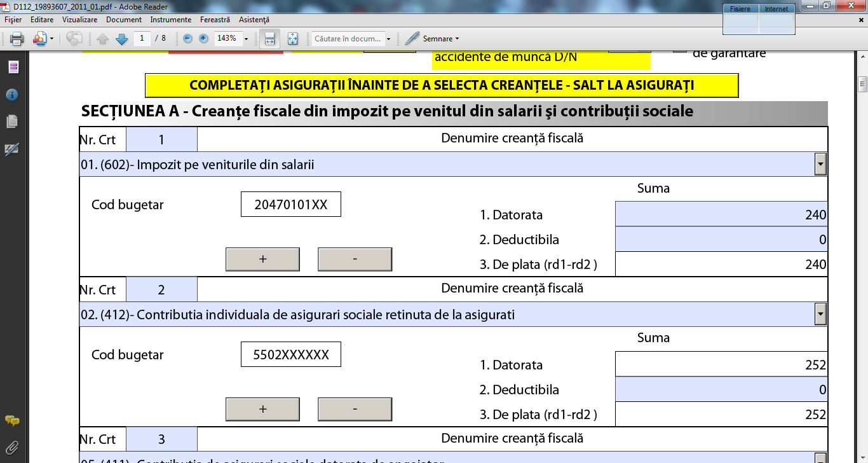Select fit one full page icon
The width and height of the screenshot is (868, 463).
coord(292,39)
